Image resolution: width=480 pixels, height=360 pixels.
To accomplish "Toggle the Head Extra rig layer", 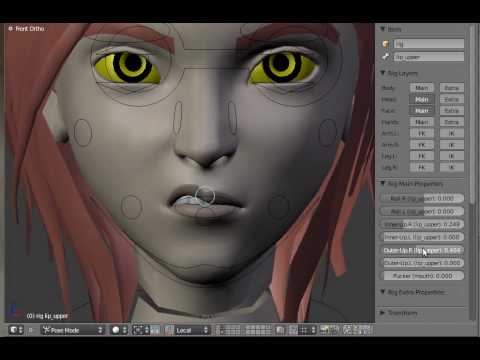I will point(452,99).
